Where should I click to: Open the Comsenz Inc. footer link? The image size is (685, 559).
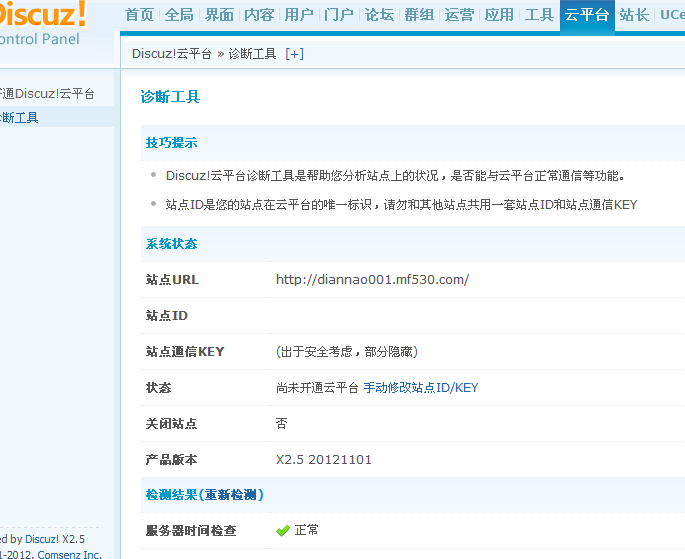(69, 554)
